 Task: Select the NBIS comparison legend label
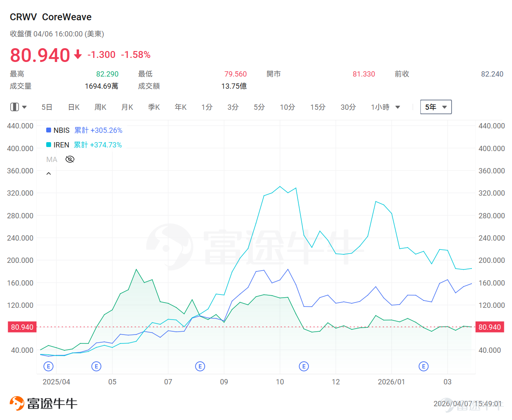pos(62,130)
